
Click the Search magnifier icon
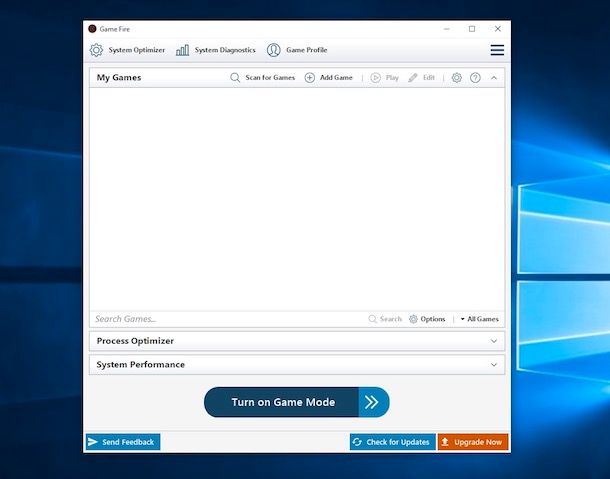pos(372,319)
